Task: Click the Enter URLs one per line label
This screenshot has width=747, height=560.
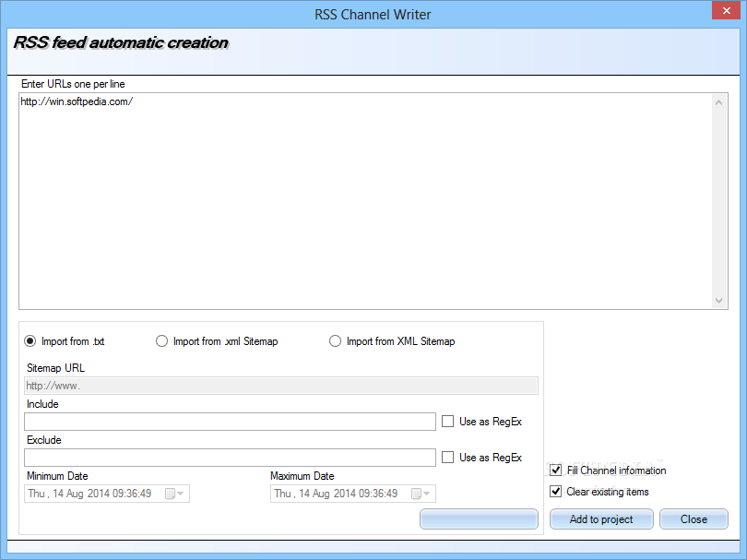Action: (73, 84)
